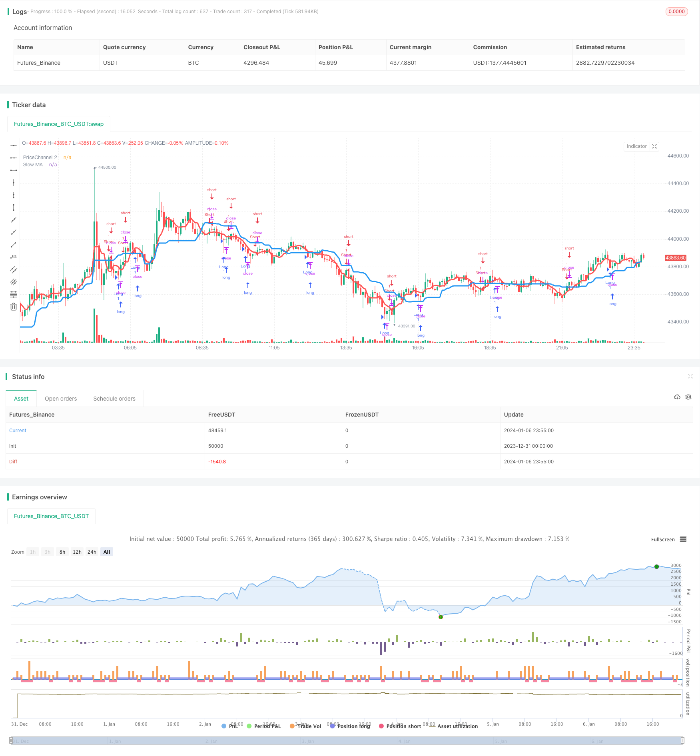The image size is (700, 756).
Task: Click the Commission value USDT:1377.4445601
Action: click(500, 63)
